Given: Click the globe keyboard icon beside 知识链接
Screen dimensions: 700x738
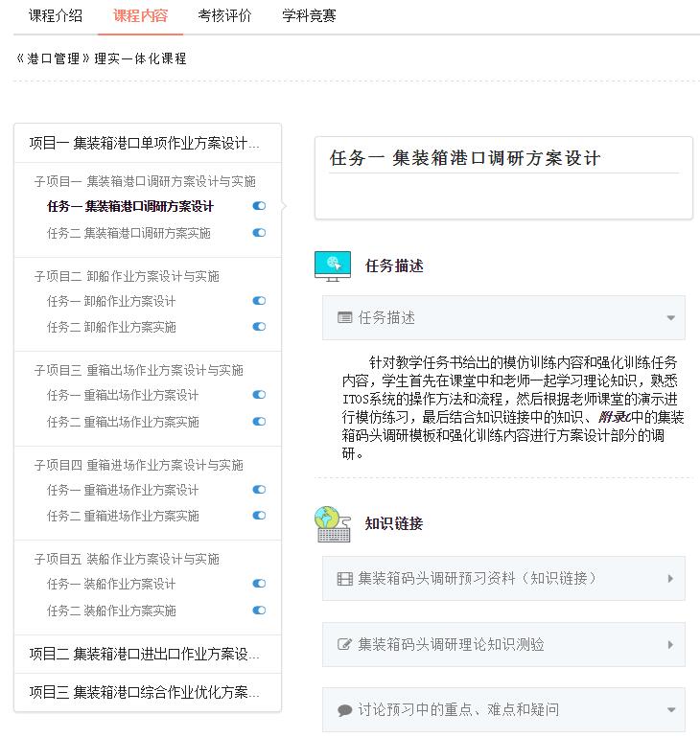Looking at the screenshot, I should point(333,523).
